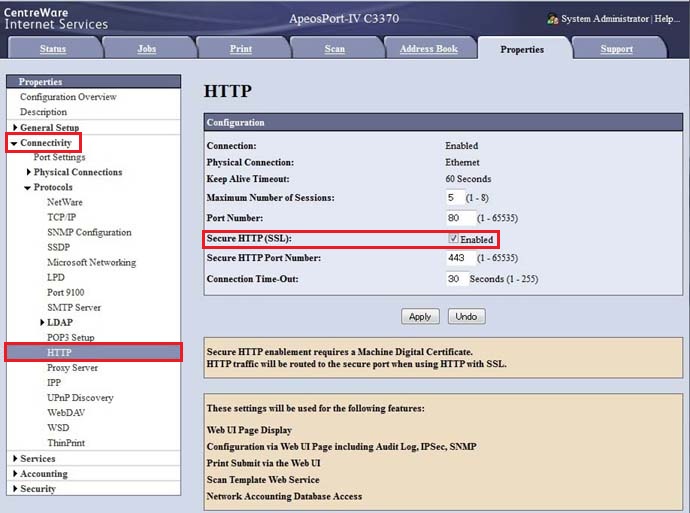This screenshot has width=690, height=513.
Task: Collapse the Protocols tree node
Action: (28, 187)
